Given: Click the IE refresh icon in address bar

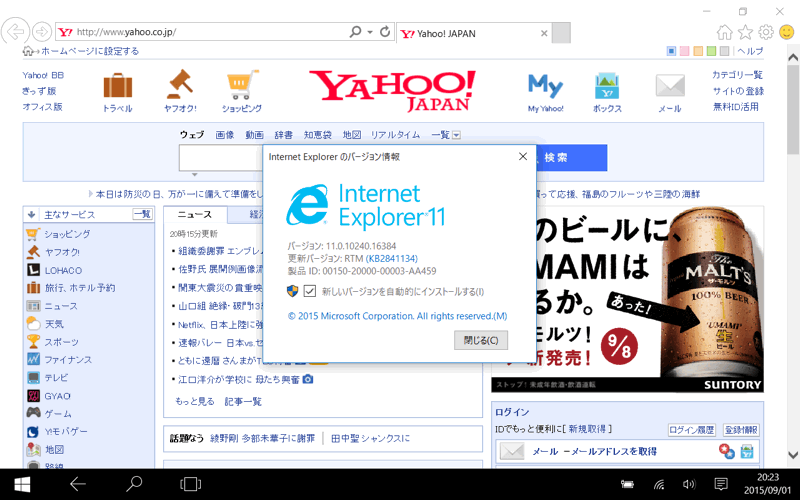Looking at the screenshot, I should point(385,32).
